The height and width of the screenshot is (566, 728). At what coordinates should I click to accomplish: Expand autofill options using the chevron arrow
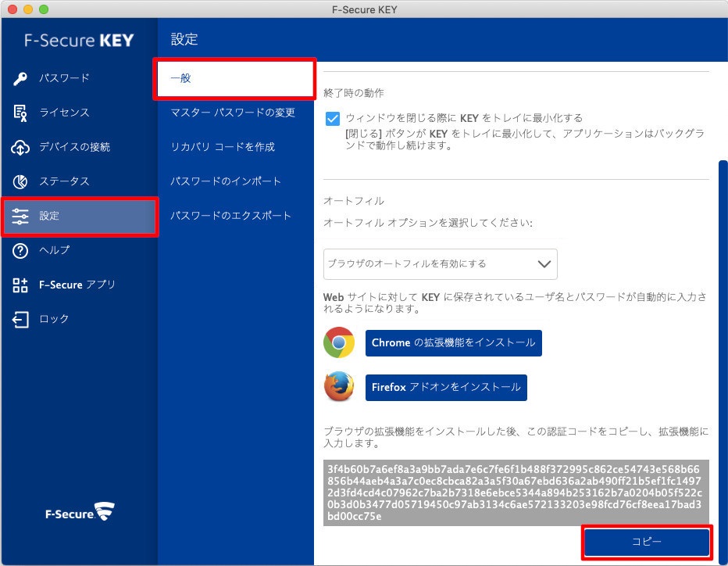[x=544, y=264]
